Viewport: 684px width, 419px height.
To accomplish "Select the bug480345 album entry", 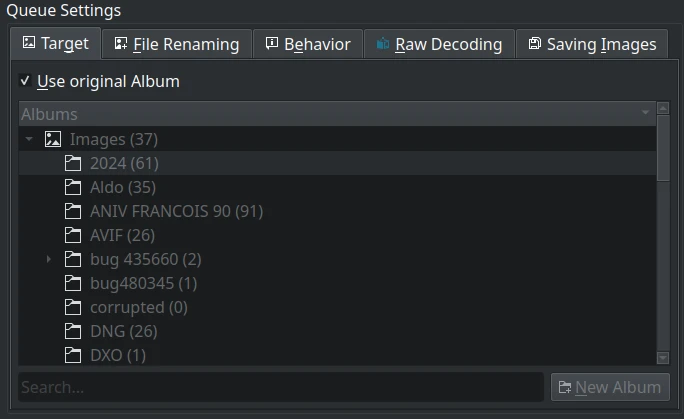I will point(143,283).
